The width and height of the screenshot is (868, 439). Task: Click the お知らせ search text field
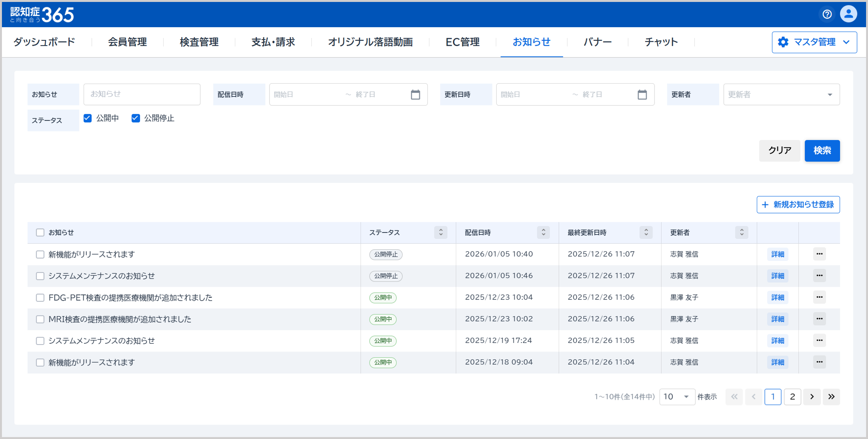click(142, 94)
